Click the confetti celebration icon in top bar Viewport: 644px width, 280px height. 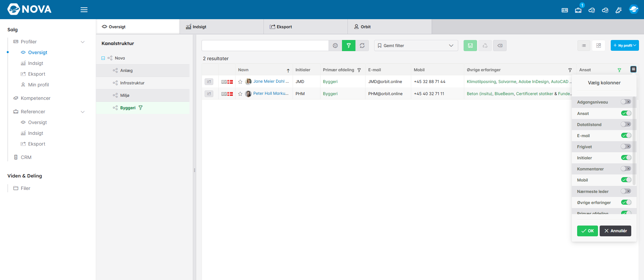(x=618, y=10)
